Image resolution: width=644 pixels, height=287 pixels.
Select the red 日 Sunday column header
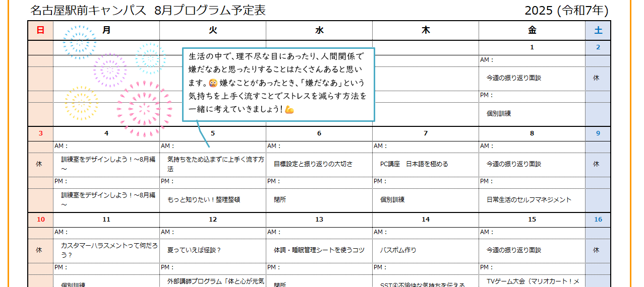tap(40, 30)
